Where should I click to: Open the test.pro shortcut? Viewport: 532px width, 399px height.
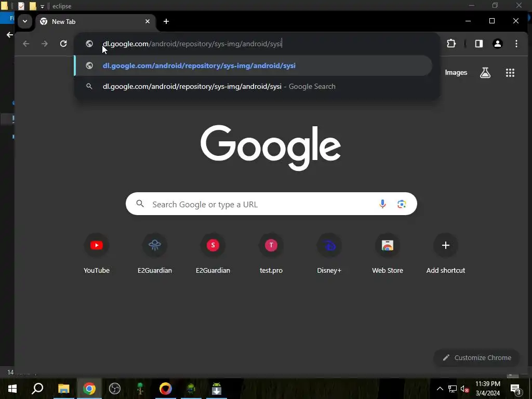click(271, 253)
